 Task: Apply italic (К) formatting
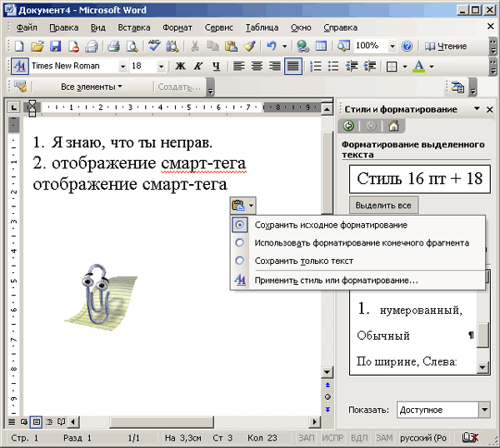coord(198,67)
